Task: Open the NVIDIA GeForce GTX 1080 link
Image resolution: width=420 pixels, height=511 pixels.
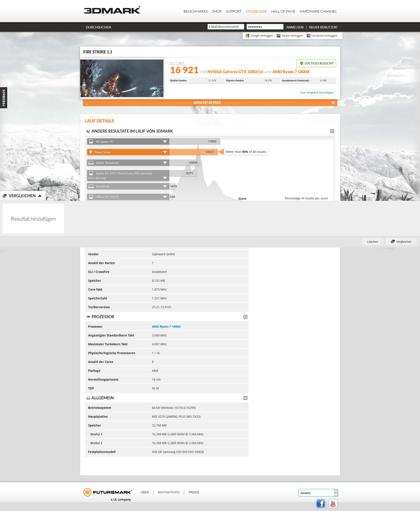Action: click(x=235, y=72)
